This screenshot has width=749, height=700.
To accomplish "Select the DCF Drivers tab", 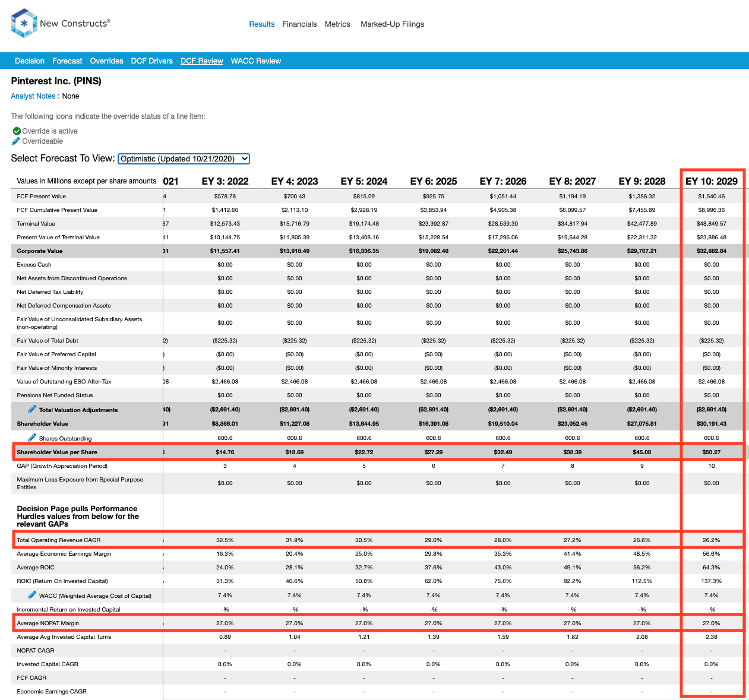I will (x=152, y=61).
